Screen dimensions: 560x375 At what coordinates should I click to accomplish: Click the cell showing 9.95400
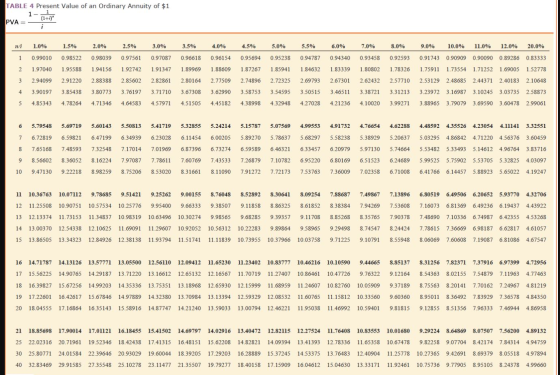pyautogui.click(x=161, y=206)
